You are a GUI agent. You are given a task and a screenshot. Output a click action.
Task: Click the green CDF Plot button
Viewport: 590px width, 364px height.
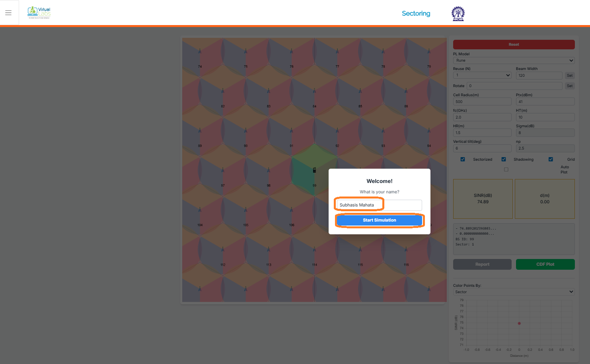tap(545, 264)
